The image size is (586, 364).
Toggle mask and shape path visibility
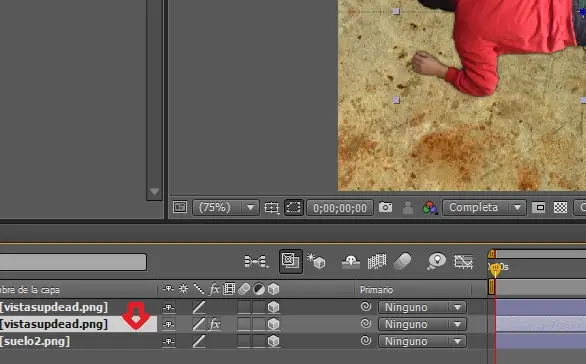pyautogui.click(x=293, y=207)
